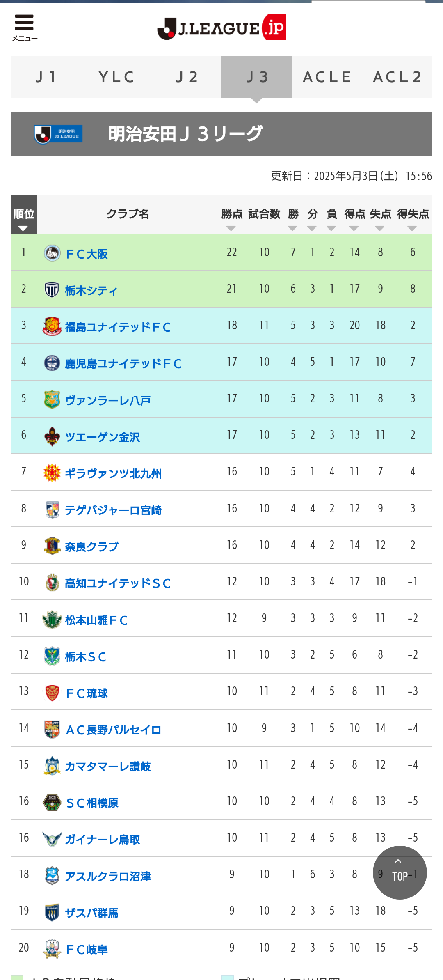Click the 栃木シティ club emblem
Screen dimensions: 443x980
52,290
